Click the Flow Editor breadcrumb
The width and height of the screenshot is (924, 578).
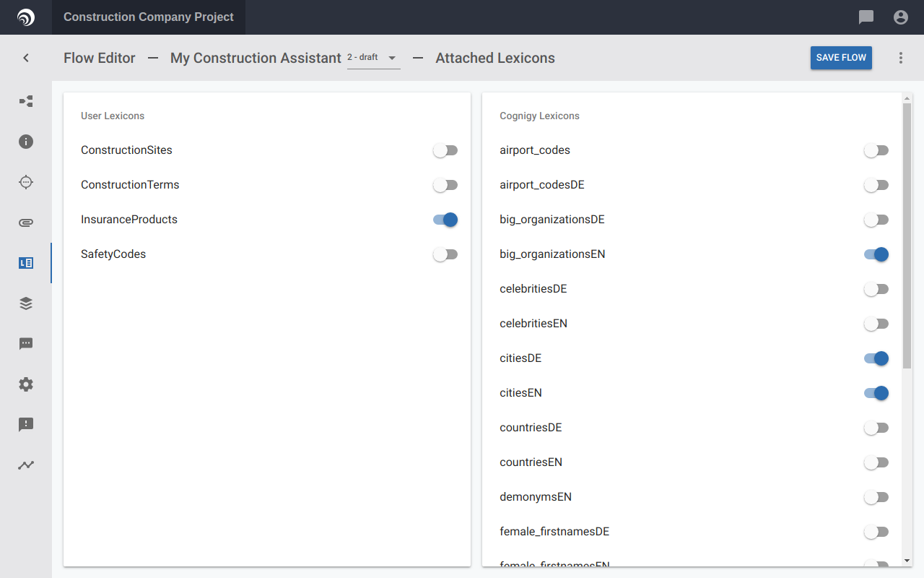tap(100, 58)
